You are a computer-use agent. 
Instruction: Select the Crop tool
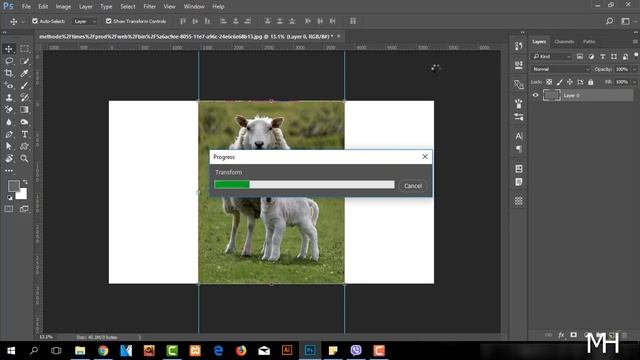9,73
